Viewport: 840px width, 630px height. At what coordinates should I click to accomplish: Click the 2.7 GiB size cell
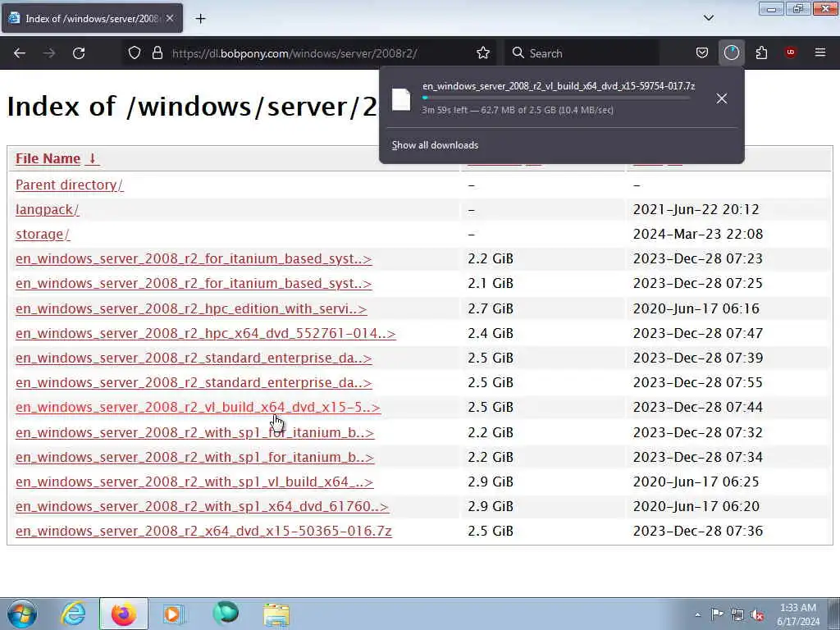pos(491,308)
